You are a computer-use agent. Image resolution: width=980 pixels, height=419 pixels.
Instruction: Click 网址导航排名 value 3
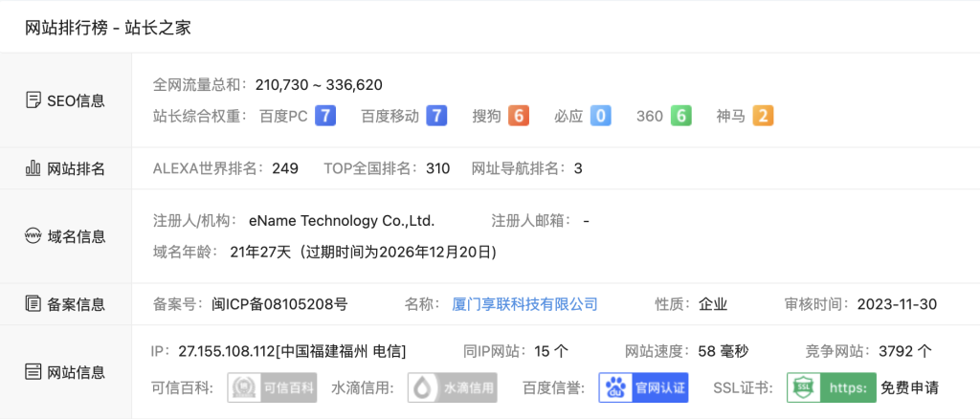[x=578, y=168]
